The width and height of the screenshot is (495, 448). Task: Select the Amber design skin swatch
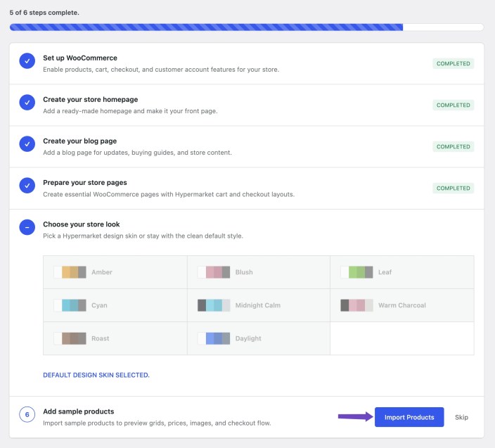pos(70,272)
